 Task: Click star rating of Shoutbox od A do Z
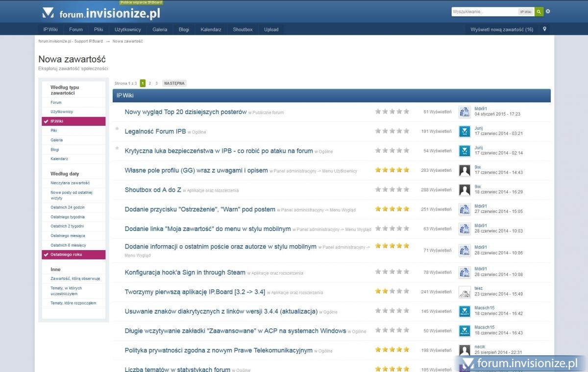pyautogui.click(x=392, y=189)
